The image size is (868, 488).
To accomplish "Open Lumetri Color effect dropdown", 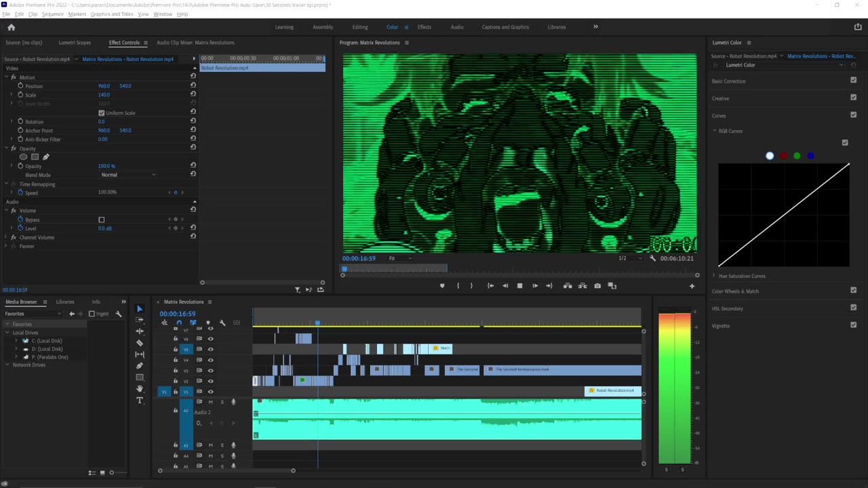I will tap(783, 65).
